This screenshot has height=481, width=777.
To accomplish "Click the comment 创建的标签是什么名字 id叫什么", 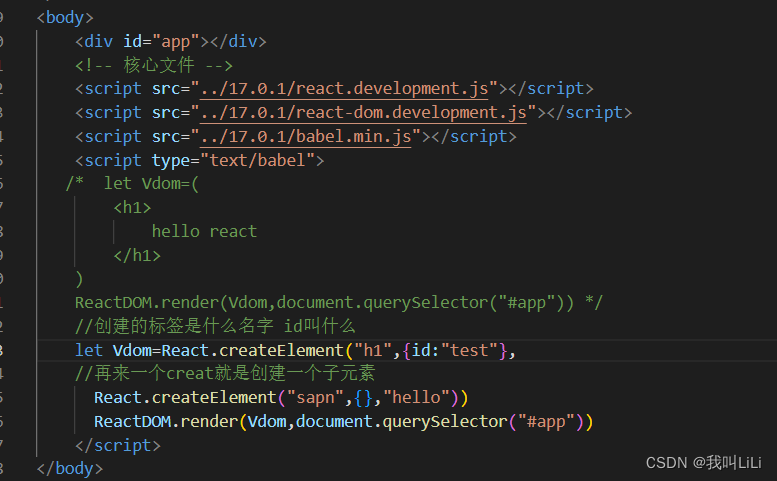I will point(216,326).
